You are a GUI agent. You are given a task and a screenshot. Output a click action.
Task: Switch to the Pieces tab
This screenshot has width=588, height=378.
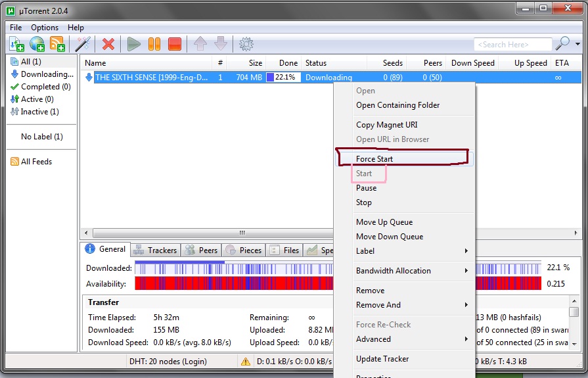pos(244,250)
